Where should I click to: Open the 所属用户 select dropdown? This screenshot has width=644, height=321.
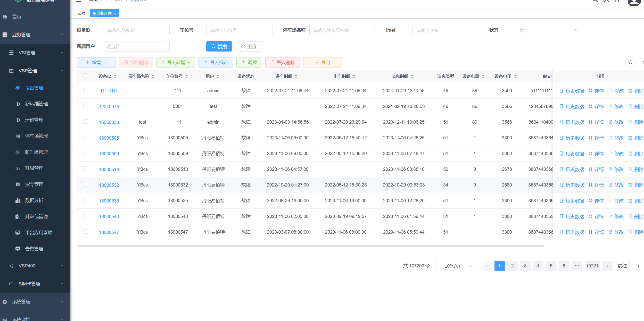[x=136, y=46]
